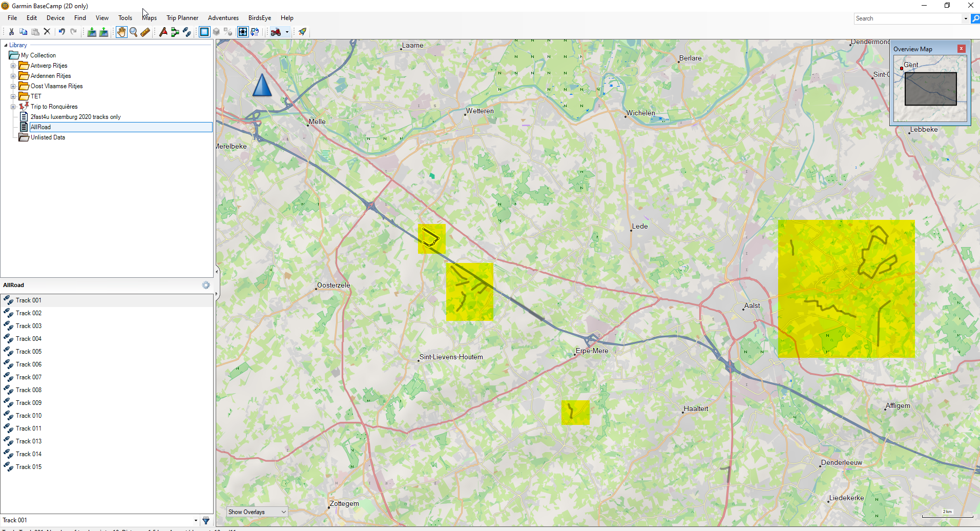Open the activity profile dropdown arrow
Viewport: 980px width, 531px height.
coord(287,32)
